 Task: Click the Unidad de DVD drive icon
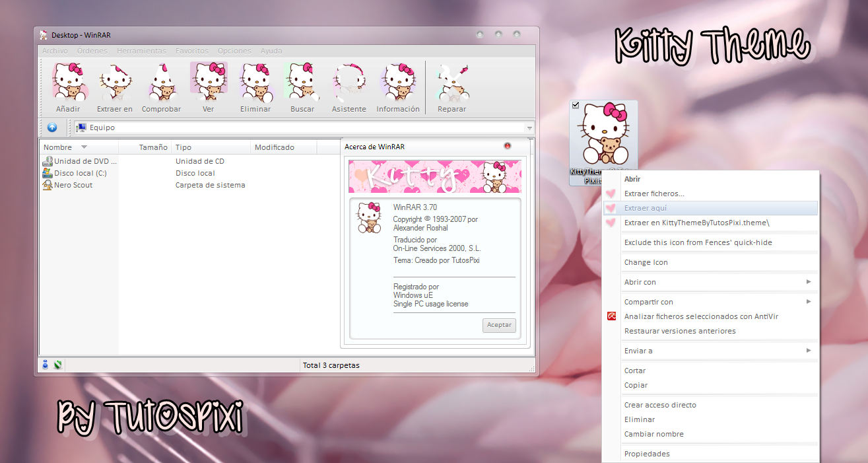(x=48, y=161)
